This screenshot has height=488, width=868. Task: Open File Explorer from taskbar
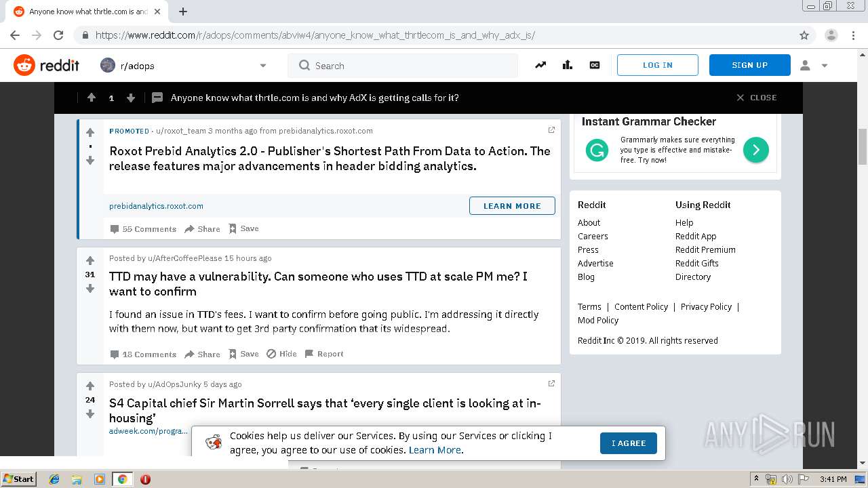tap(77, 479)
